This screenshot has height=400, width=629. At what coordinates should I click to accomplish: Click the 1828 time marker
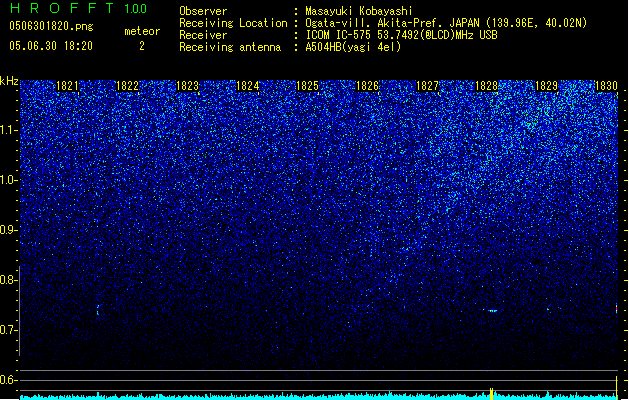(487, 86)
